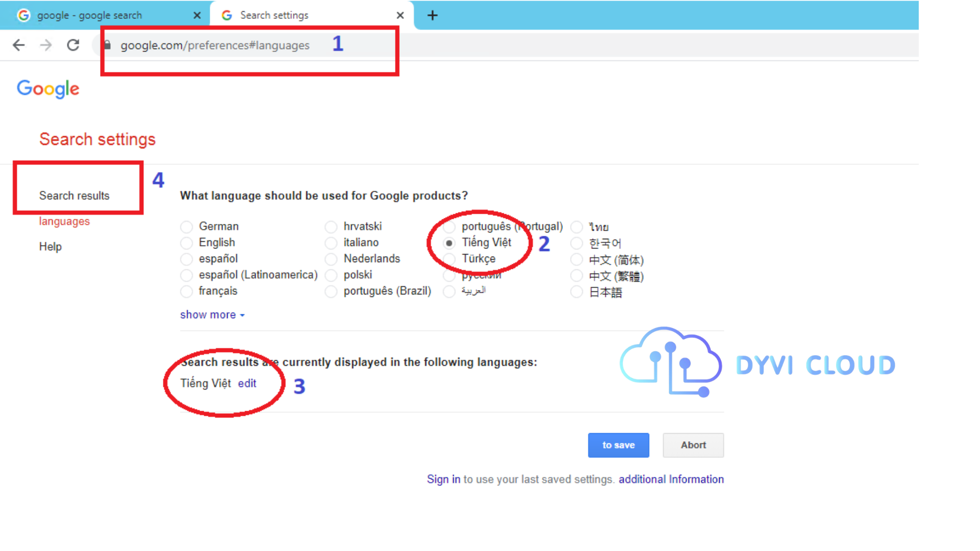The width and height of the screenshot is (980, 551).
Task: Click the address bar URL
Action: pos(215,45)
